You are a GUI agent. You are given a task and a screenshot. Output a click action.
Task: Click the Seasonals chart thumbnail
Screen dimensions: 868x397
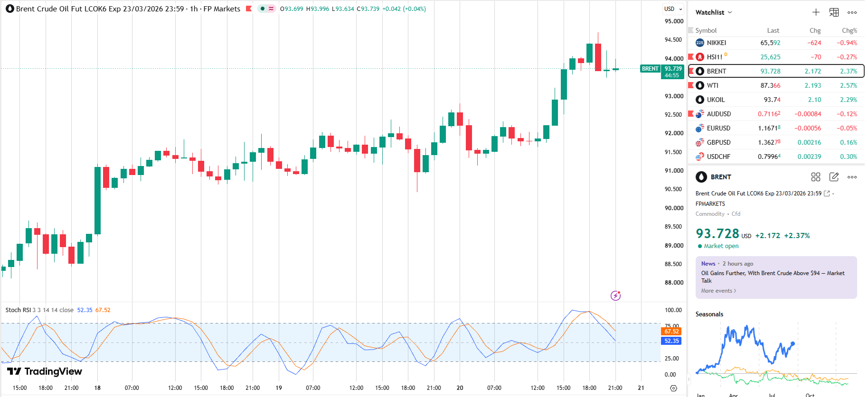pyautogui.click(x=775, y=356)
